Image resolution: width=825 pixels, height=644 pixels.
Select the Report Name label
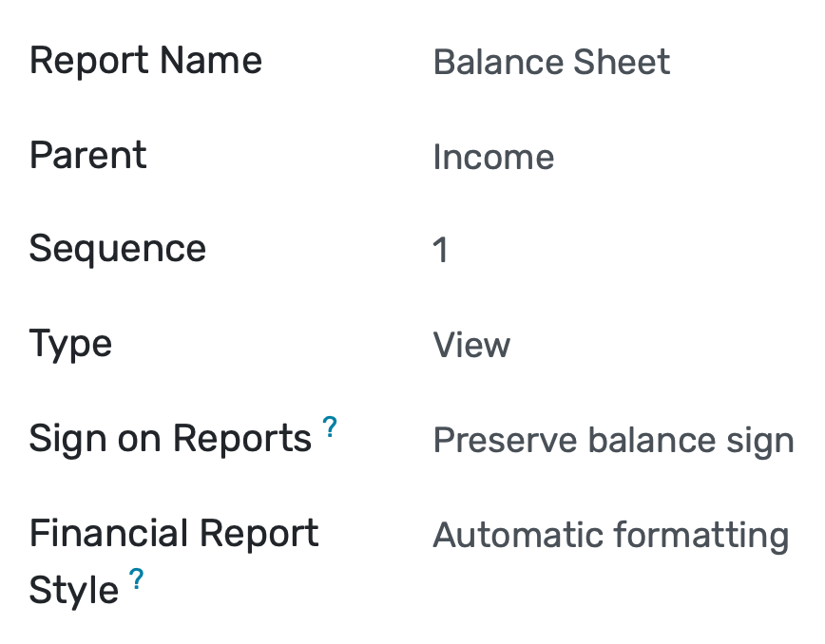[145, 60]
